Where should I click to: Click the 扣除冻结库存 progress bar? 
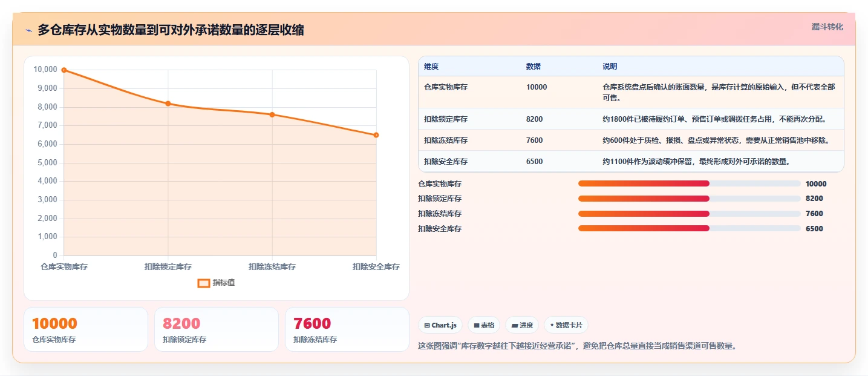pyautogui.click(x=690, y=214)
